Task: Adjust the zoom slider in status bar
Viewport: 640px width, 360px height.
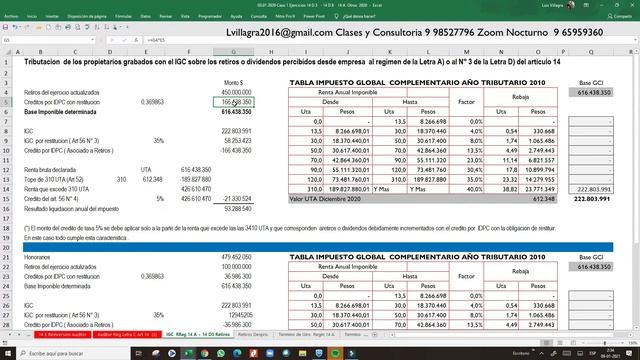Action: click(604, 343)
